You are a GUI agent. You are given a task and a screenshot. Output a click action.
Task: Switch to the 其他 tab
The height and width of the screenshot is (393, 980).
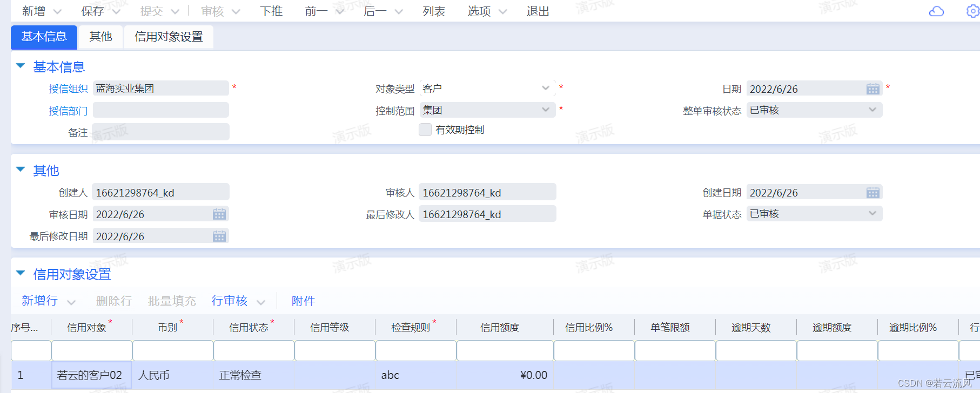pos(100,37)
